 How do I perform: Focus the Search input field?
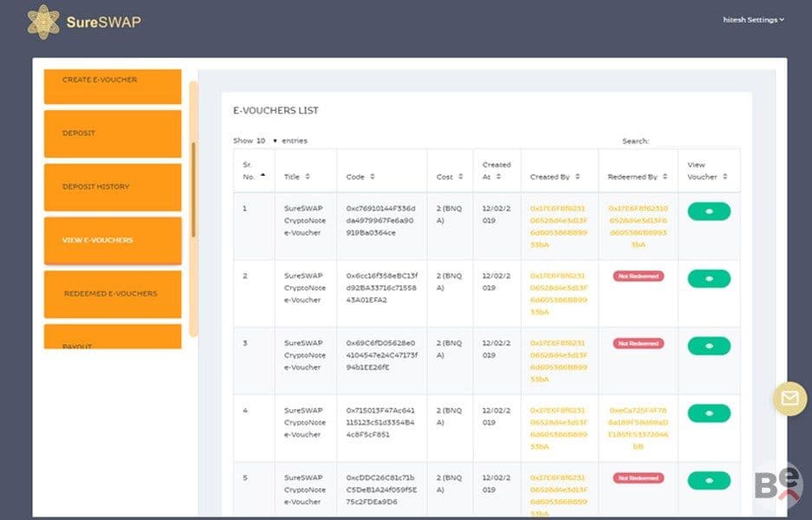(696, 141)
